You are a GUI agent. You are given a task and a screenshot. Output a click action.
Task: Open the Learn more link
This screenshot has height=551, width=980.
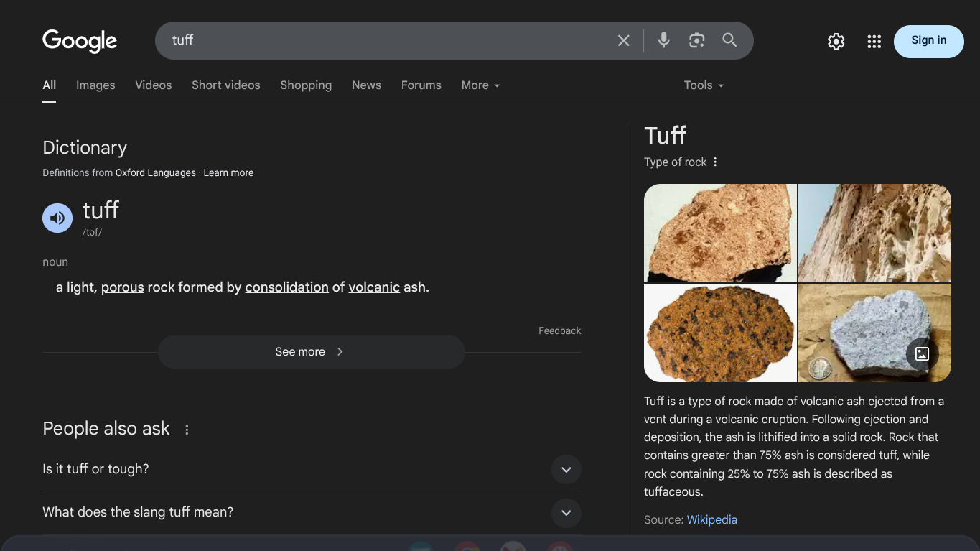pos(228,172)
